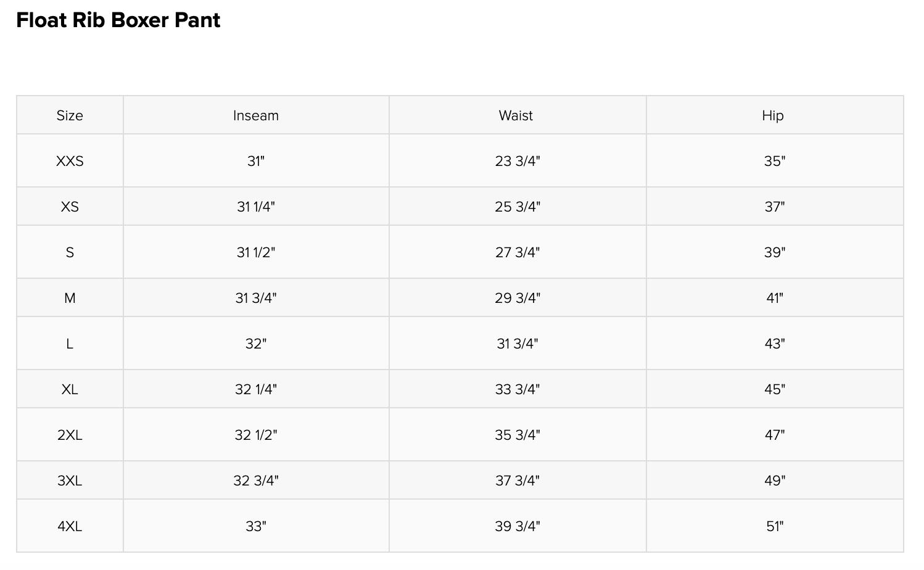Select the 51" hip value
924x570 pixels.
tap(775, 526)
